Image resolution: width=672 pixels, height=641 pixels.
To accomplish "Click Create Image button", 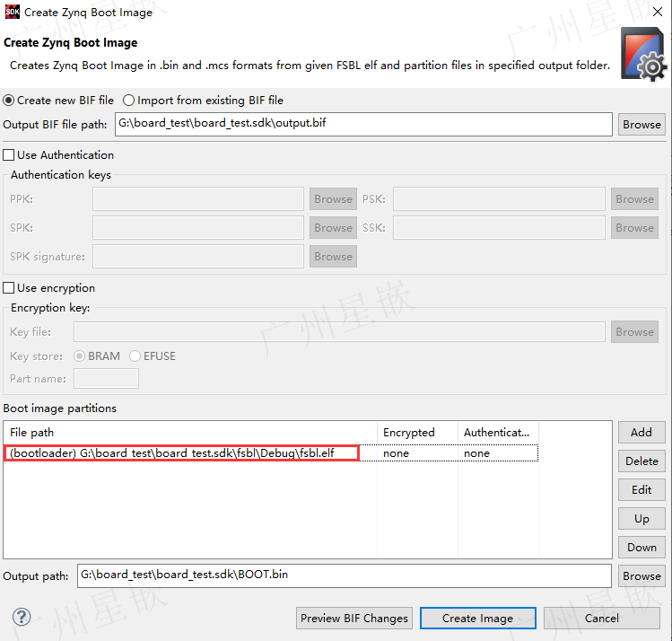I will [x=478, y=619].
